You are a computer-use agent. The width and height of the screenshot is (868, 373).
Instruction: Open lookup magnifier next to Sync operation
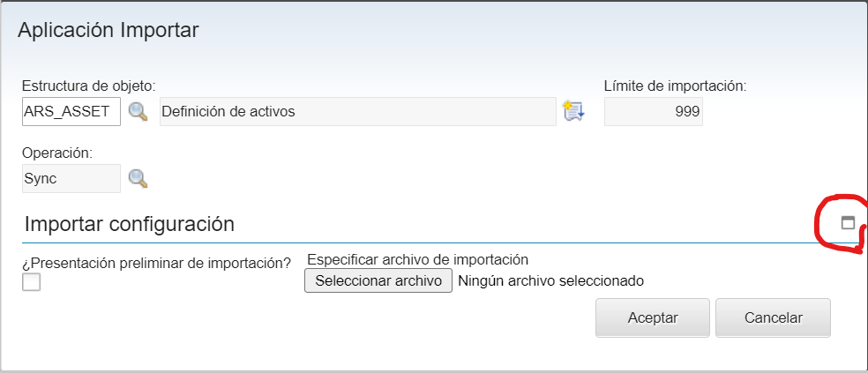(138, 178)
